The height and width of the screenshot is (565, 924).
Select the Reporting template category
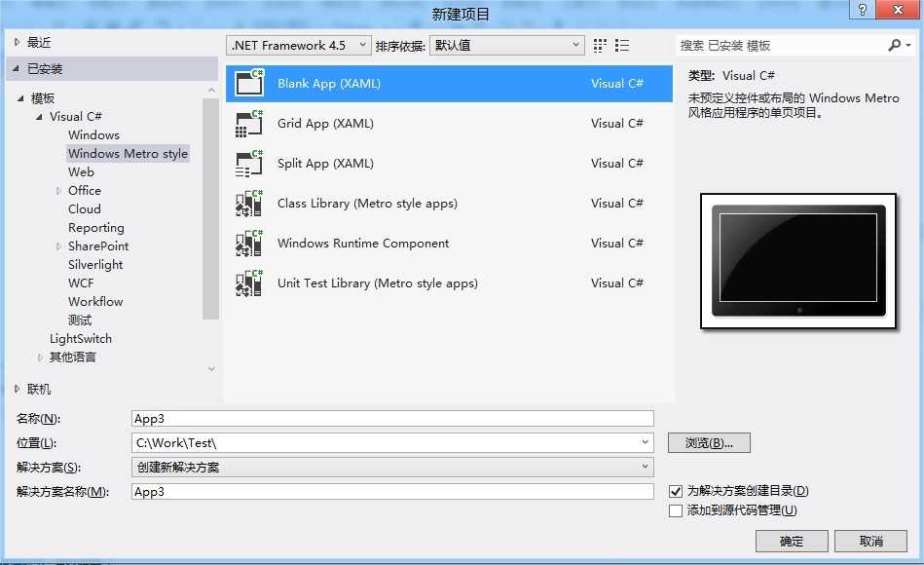[96, 228]
